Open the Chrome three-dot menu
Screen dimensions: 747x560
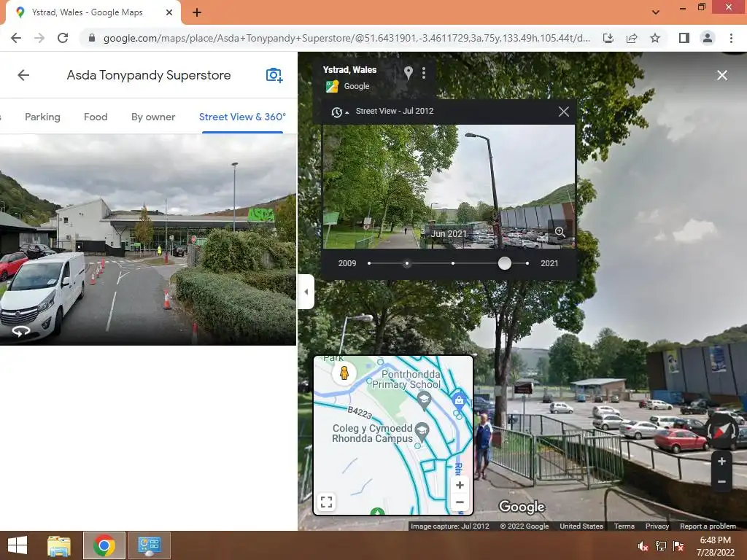pyautogui.click(x=731, y=38)
